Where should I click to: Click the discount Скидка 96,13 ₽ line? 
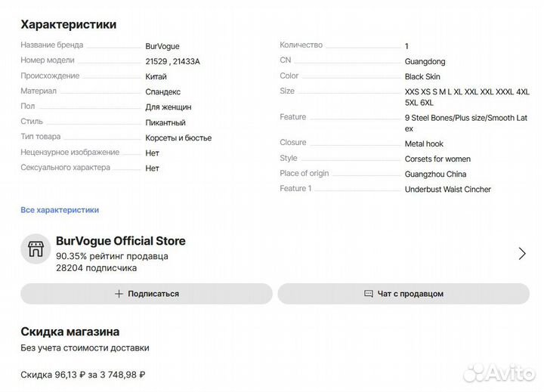click(83, 375)
